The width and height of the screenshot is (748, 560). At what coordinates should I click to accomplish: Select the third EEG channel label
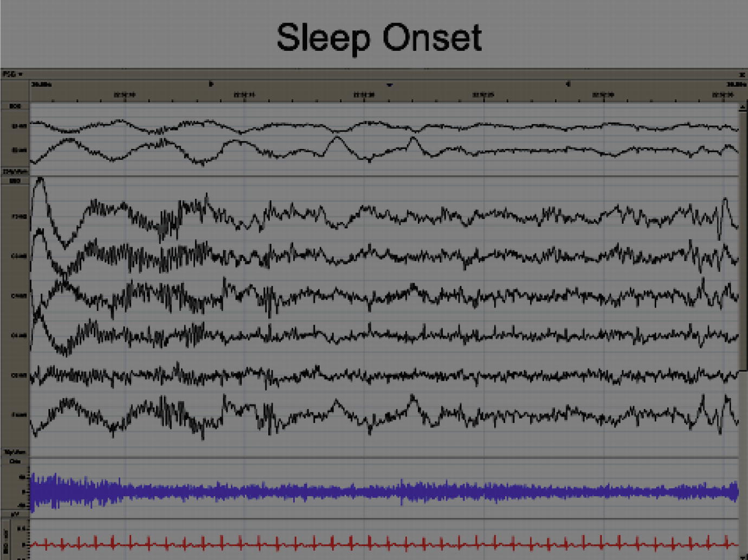tap(19, 296)
